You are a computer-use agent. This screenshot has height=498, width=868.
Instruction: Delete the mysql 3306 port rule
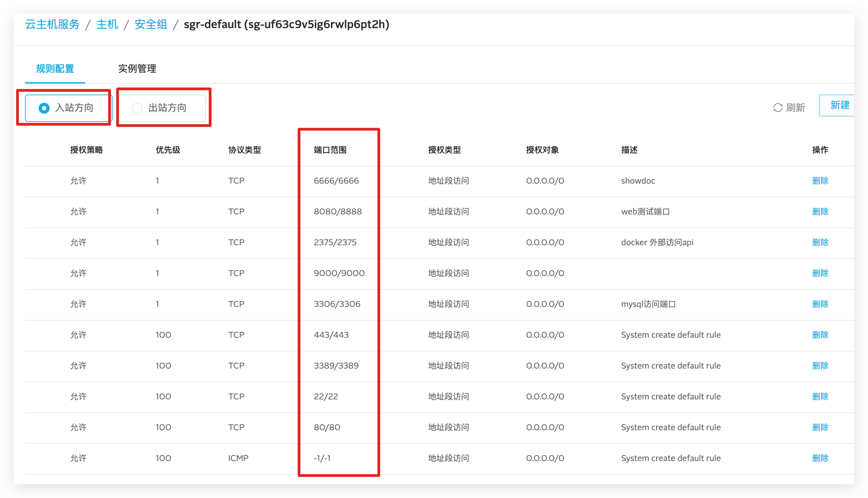820,304
